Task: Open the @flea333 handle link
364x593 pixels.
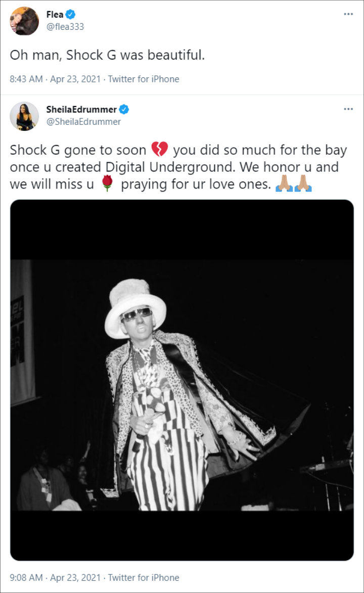Action: point(65,27)
